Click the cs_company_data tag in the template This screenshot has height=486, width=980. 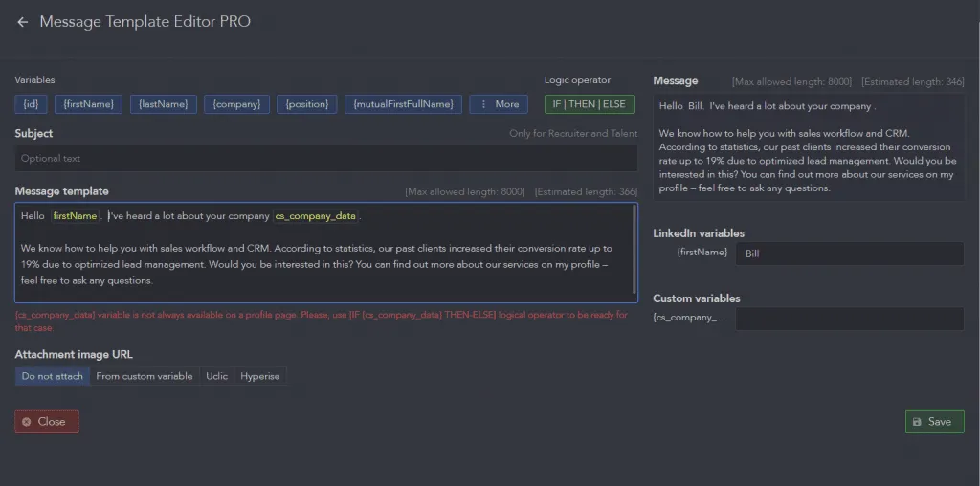316,216
